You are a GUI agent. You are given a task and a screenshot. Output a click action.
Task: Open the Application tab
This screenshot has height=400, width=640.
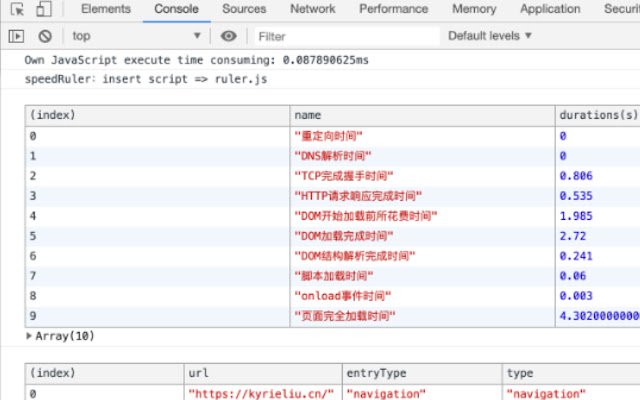[550, 9]
